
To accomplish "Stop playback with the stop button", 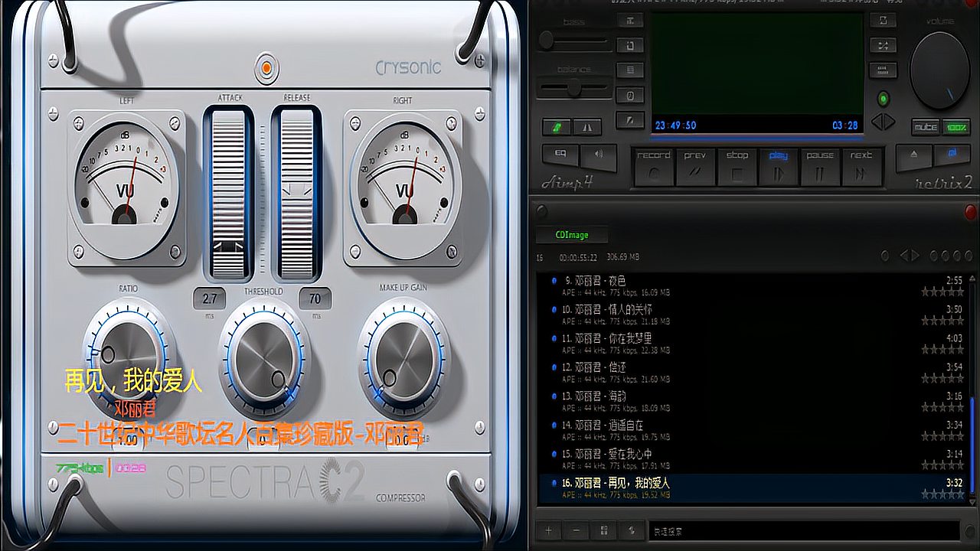I will (737, 166).
